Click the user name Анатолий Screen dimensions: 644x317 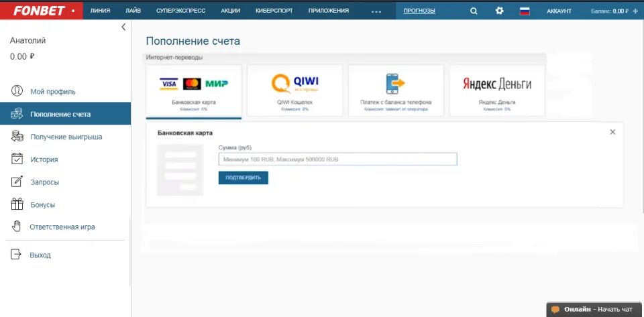pyautogui.click(x=28, y=41)
